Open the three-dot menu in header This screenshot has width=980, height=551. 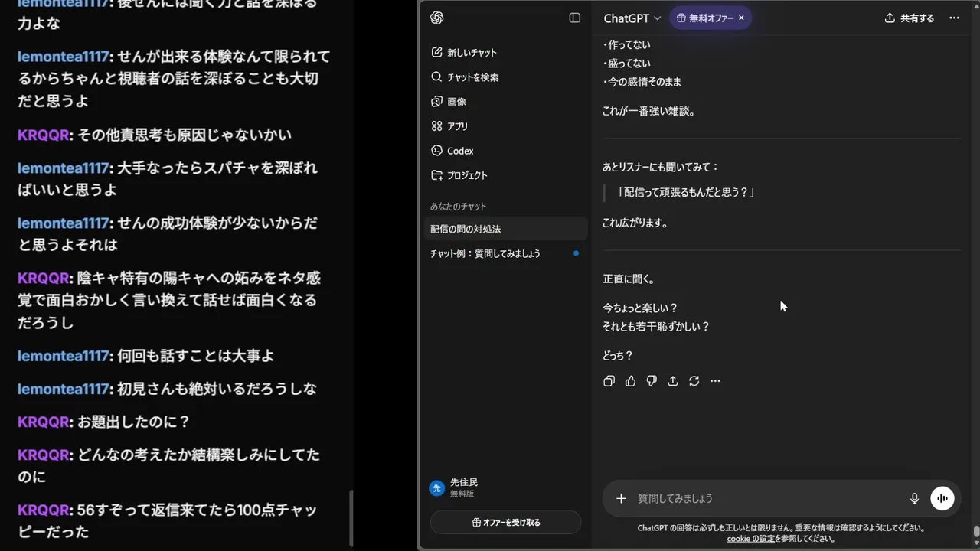954,18
